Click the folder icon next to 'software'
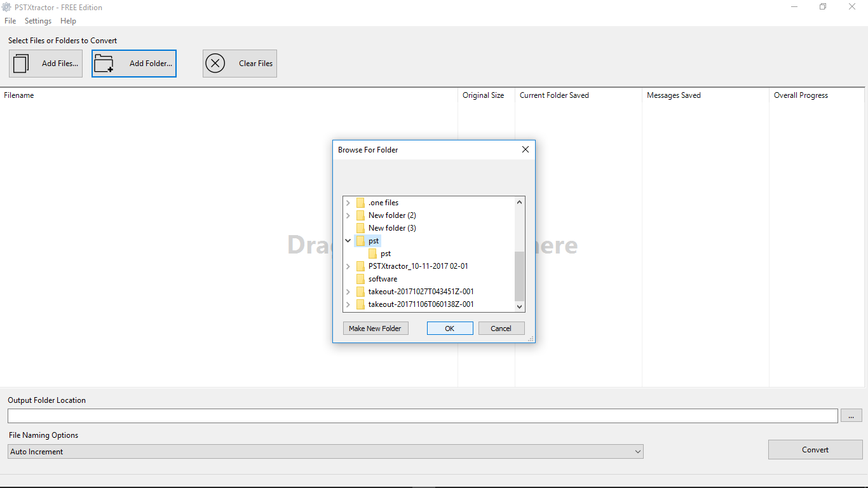 [x=360, y=279]
